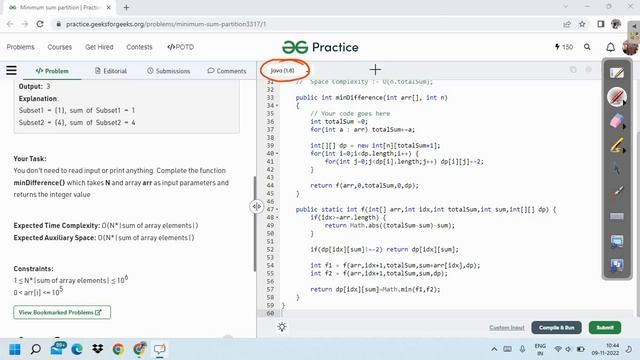Click the problem panel scrollbar
Image resolution: width=640 pixels, height=360 pixels.
(x=254, y=224)
